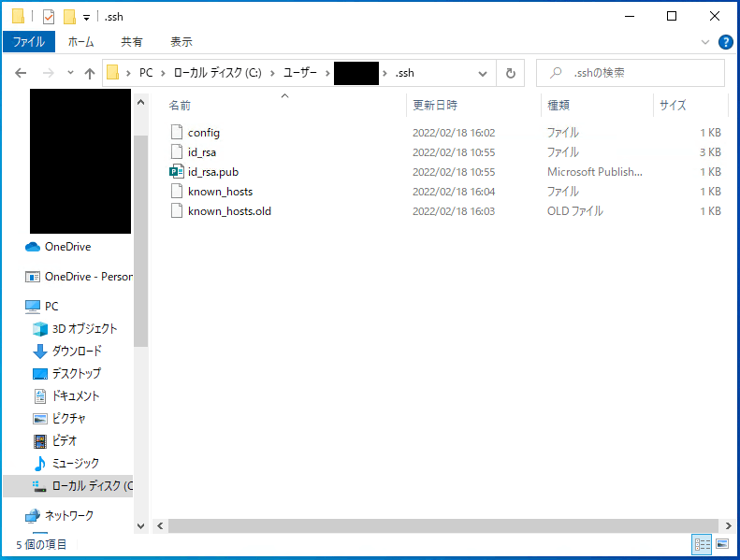Expand the chevron after ユーザー in address bar
The image size is (740, 560).
point(327,73)
